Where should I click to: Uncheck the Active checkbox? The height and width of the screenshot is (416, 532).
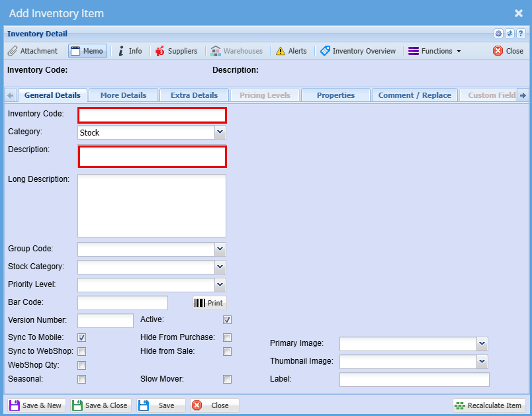click(227, 320)
